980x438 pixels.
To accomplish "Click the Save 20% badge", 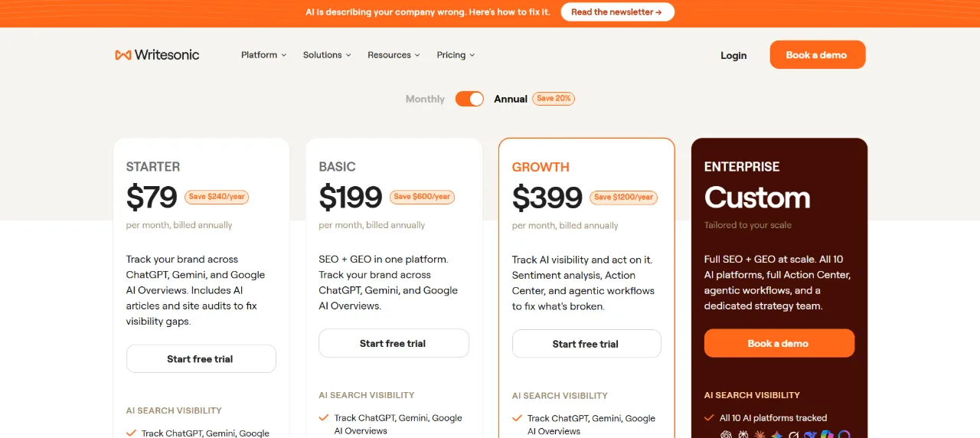I will point(554,99).
